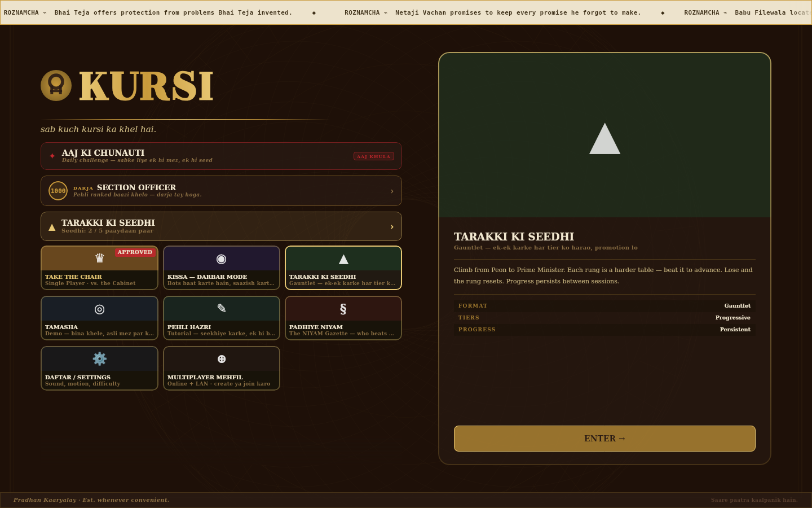Click the red star on Aaj Ki Chunauti
Screen dimensions: 812x508
click(52, 156)
